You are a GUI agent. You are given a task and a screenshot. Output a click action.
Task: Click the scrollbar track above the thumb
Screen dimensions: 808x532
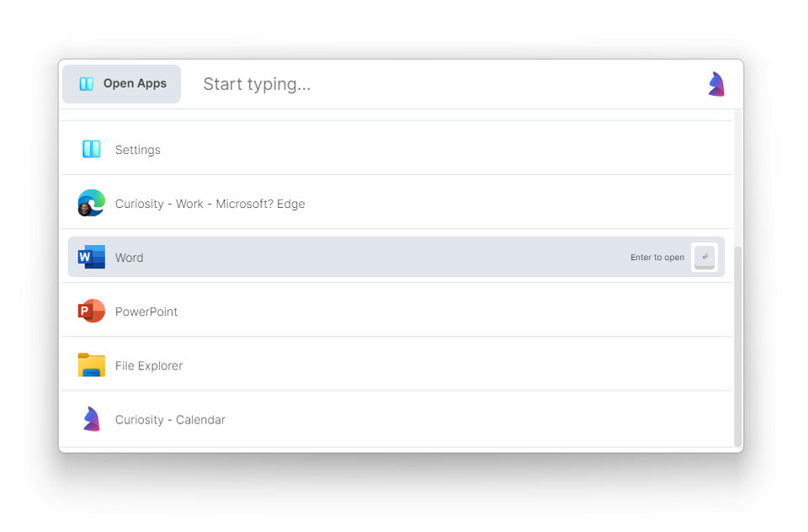[x=738, y=177]
